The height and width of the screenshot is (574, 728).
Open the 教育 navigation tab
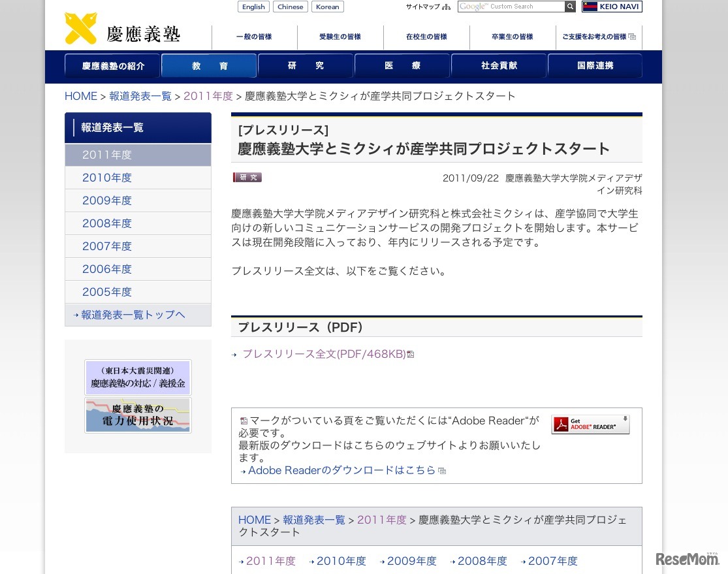click(208, 66)
